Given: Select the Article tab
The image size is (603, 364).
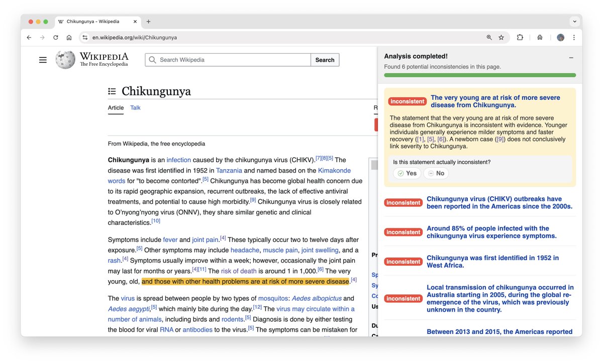Looking at the screenshot, I should coord(116,108).
